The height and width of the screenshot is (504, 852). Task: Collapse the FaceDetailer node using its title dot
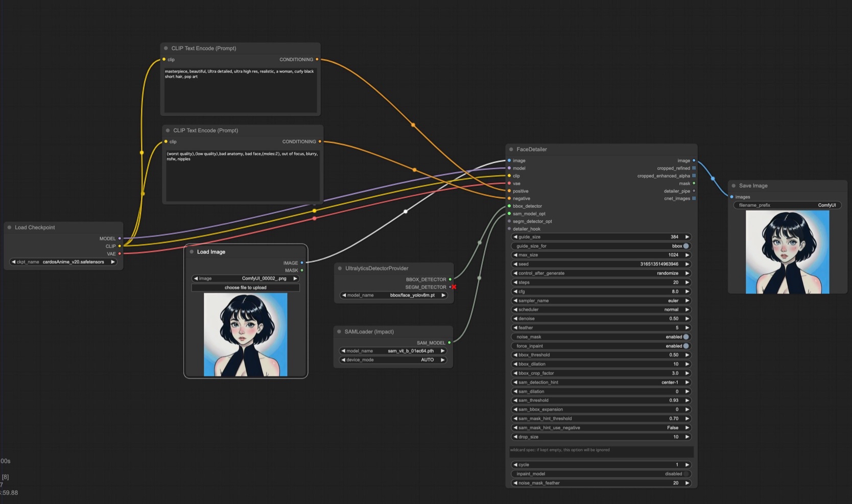[511, 150]
